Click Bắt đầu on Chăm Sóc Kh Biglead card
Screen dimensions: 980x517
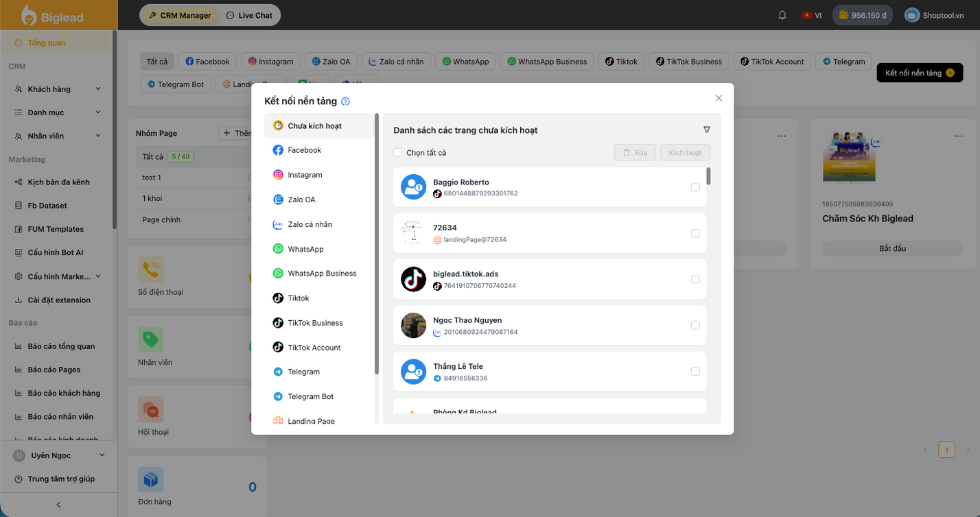892,248
